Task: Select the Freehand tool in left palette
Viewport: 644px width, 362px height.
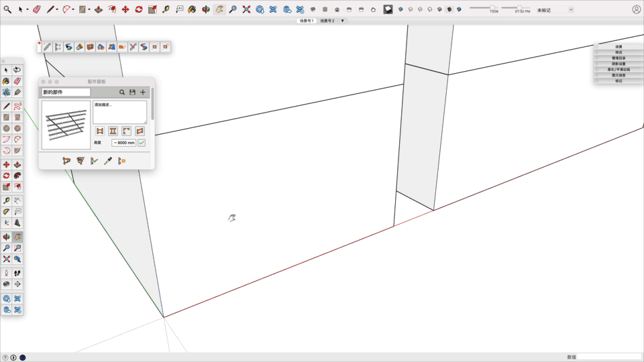Action: click(17, 106)
